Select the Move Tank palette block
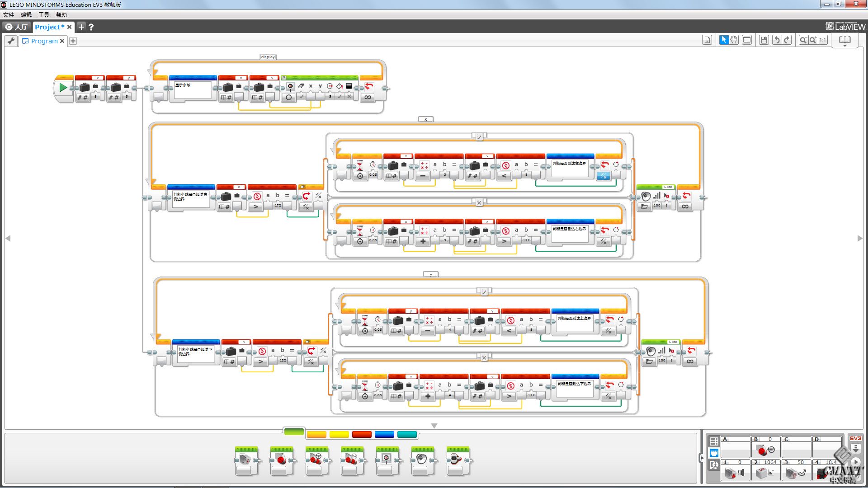Screen dimensions: 868x488 click(352, 461)
